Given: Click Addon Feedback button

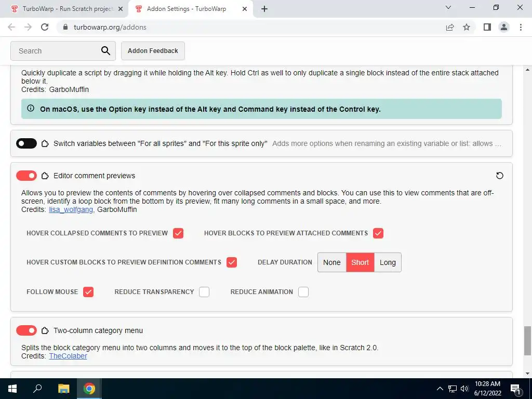Looking at the screenshot, I should [153, 51].
